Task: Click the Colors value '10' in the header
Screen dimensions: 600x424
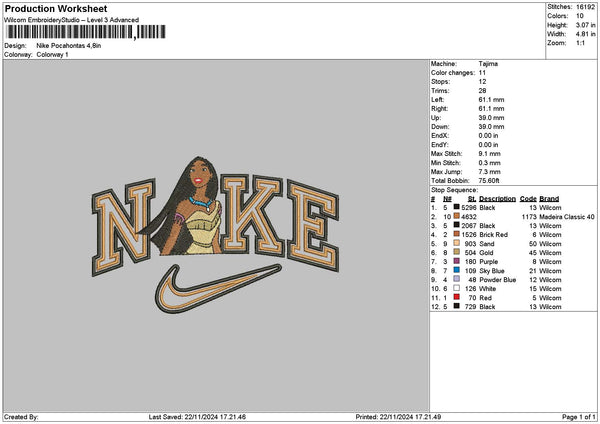Action: 580,16
